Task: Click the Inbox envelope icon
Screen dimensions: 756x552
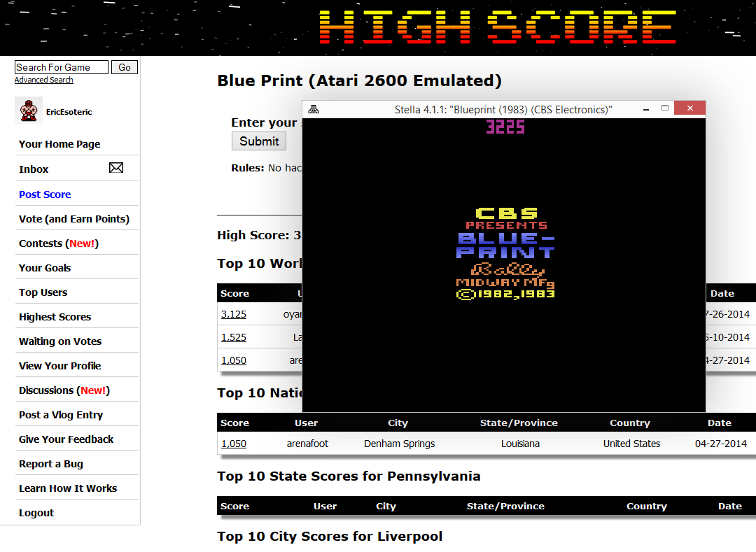Action: tap(116, 168)
